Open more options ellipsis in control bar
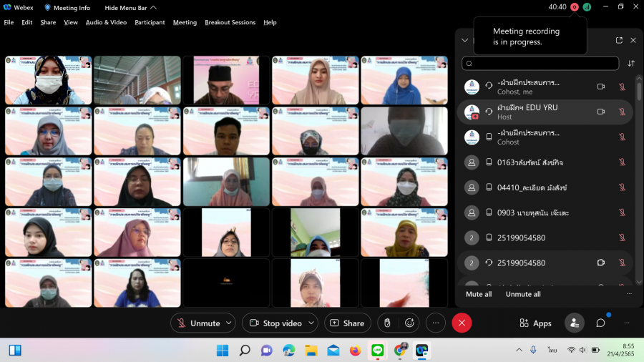 pos(436,323)
